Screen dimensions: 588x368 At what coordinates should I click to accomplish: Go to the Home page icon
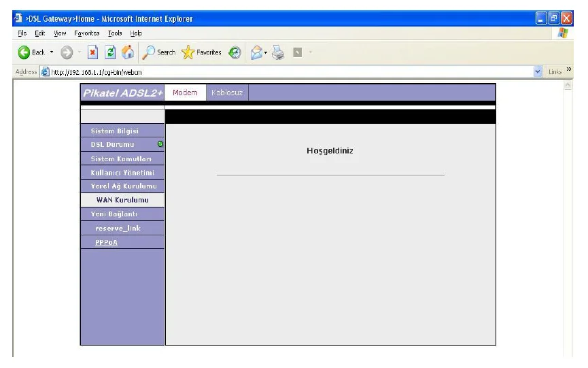pos(127,52)
